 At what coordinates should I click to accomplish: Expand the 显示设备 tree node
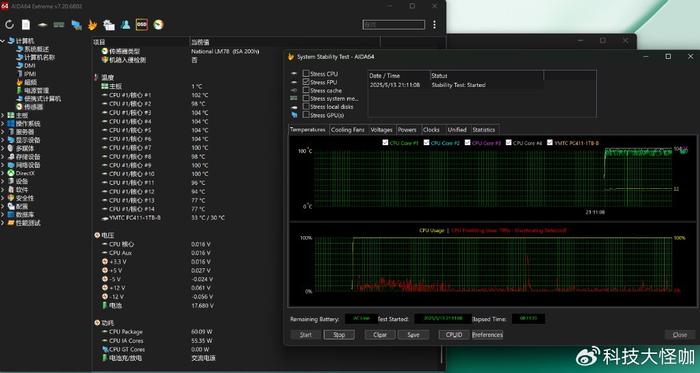(3, 140)
